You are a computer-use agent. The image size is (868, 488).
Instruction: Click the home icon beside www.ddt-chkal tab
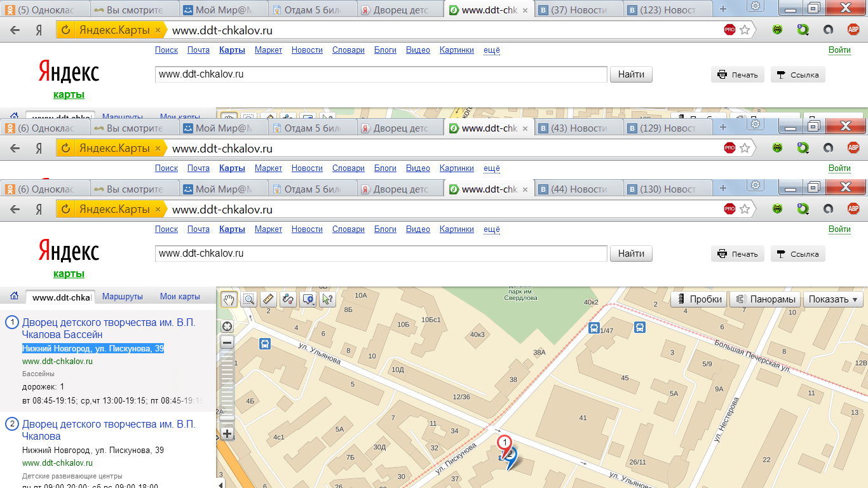[x=14, y=296]
